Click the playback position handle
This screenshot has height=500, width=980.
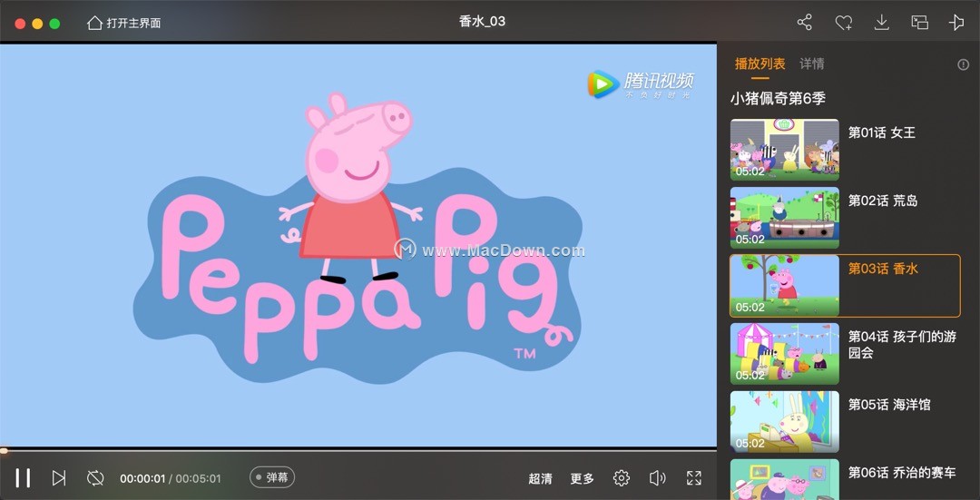click(x=3, y=450)
